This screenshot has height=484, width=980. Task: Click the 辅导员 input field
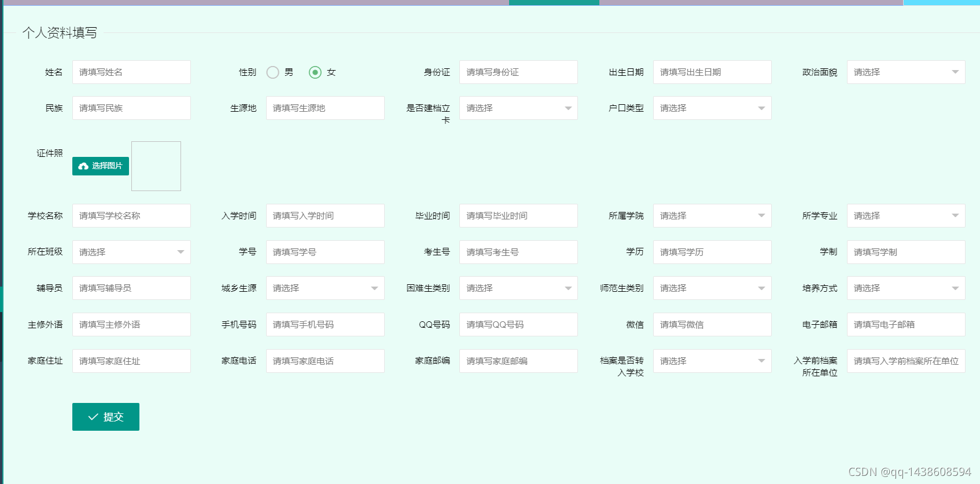131,288
